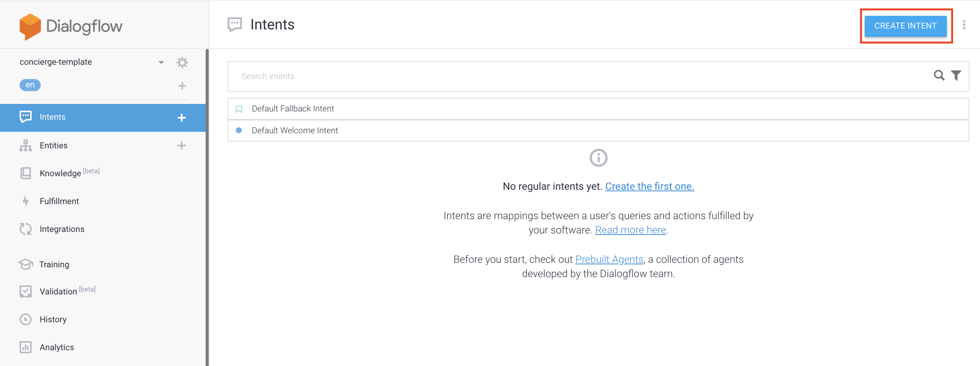The width and height of the screenshot is (980, 366).
Task: Open History section
Action: point(53,319)
